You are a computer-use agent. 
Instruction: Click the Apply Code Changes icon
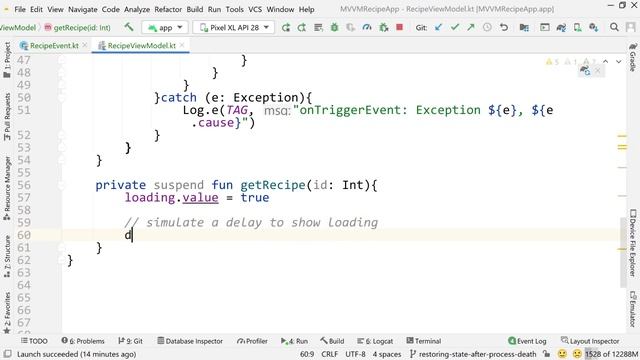[318, 27]
